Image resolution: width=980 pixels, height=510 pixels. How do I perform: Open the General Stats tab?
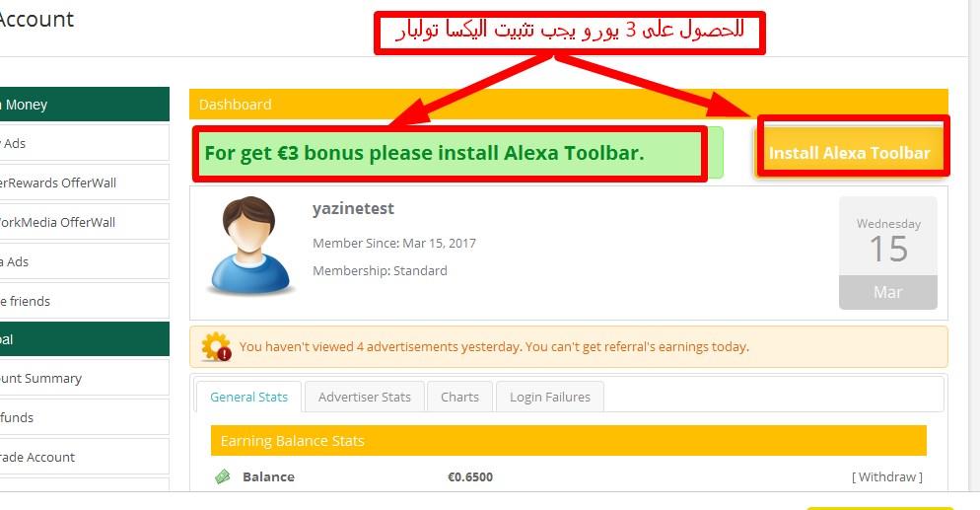click(248, 397)
